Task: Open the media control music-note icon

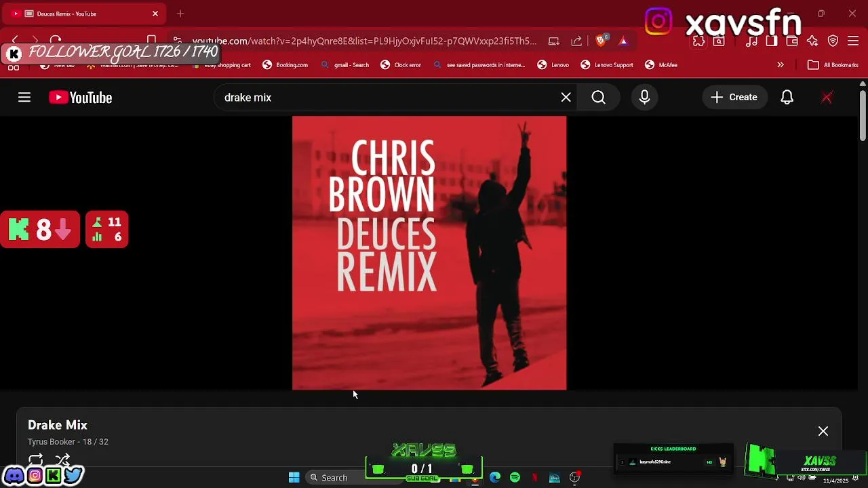Action: pos(751,41)
